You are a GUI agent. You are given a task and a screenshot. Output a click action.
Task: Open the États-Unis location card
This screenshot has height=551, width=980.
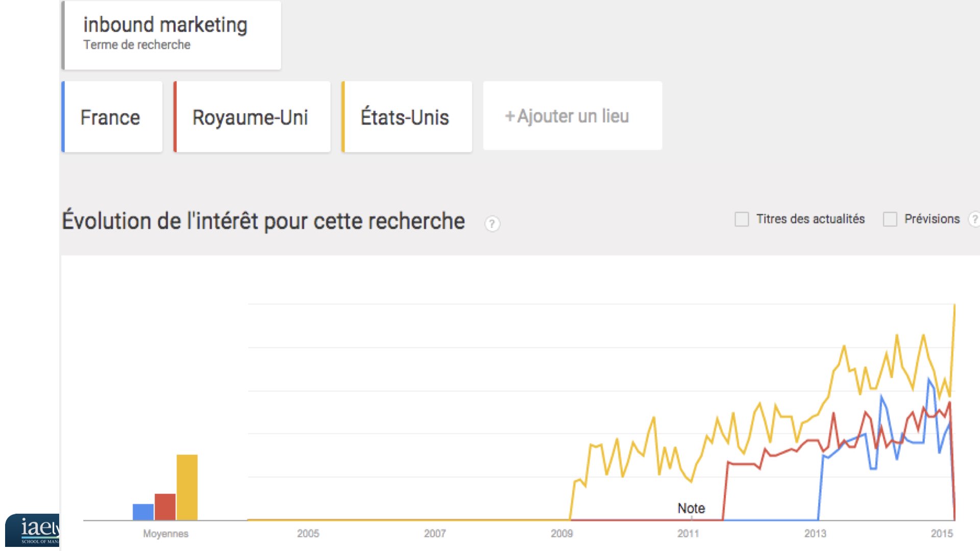tap(407, 117)
